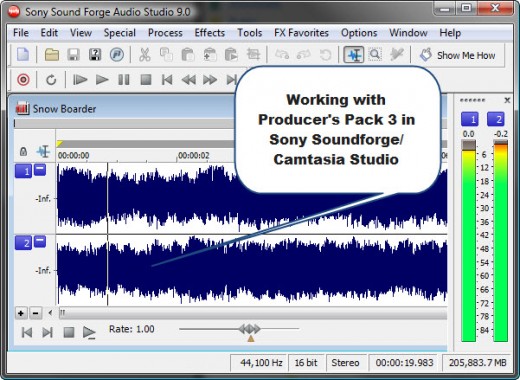Open a file with the folder icon
This screenshot has height=380, width=520.
click(x=52, y=54)
